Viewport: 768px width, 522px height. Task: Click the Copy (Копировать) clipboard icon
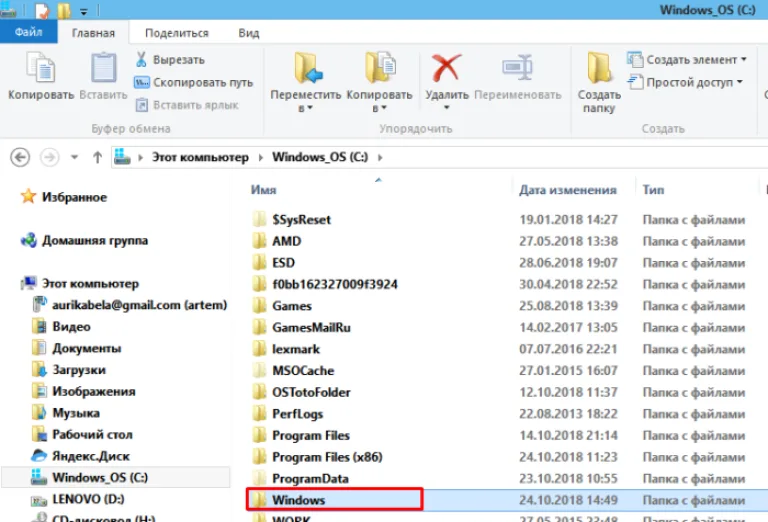pos(41,68)
